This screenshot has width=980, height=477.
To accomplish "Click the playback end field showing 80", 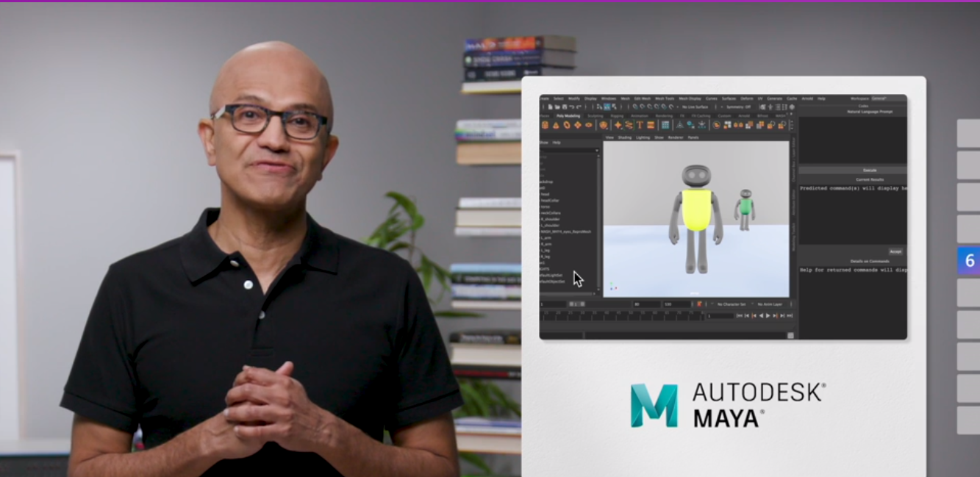I will pos(647,304).
